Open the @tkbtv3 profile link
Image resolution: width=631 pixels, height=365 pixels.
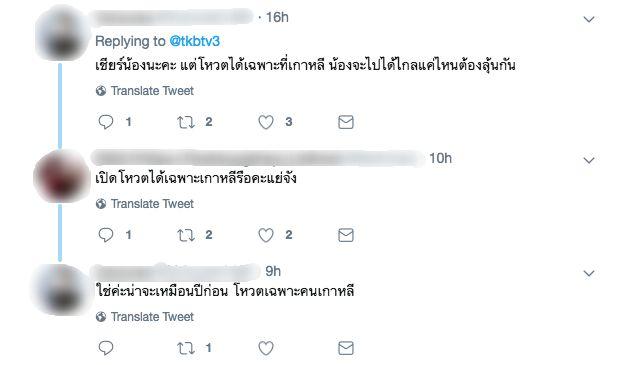coord(195,41)
